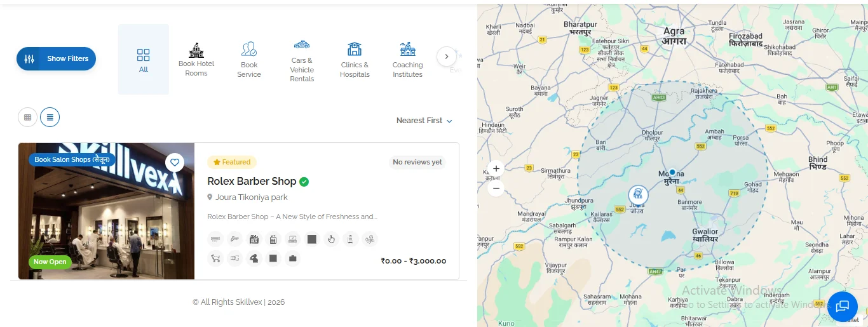The height and width of the screenshot is (327, 868).
Task: Click the phone support amenity icon
Action: (x=369, y=239)
